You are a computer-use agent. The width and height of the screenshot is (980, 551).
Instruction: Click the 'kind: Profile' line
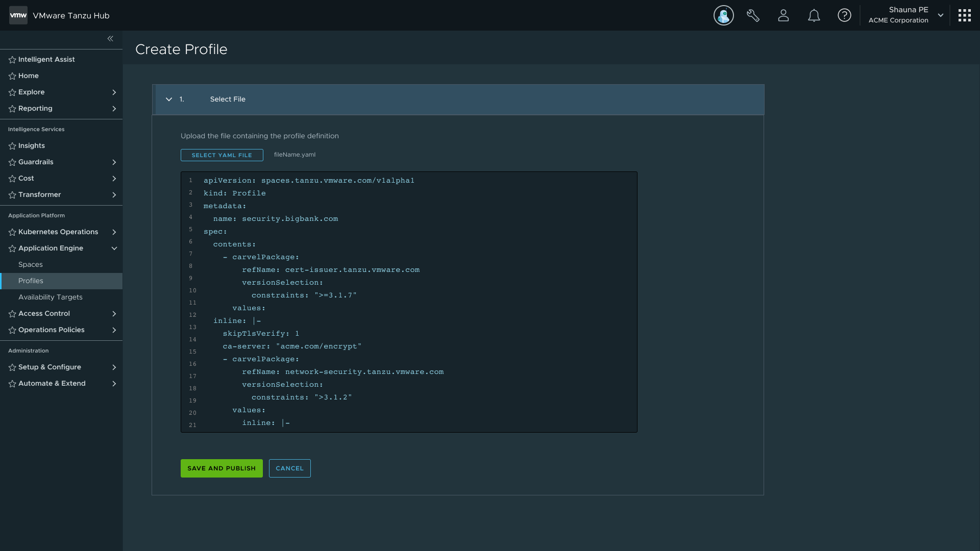tap(235, 193)
